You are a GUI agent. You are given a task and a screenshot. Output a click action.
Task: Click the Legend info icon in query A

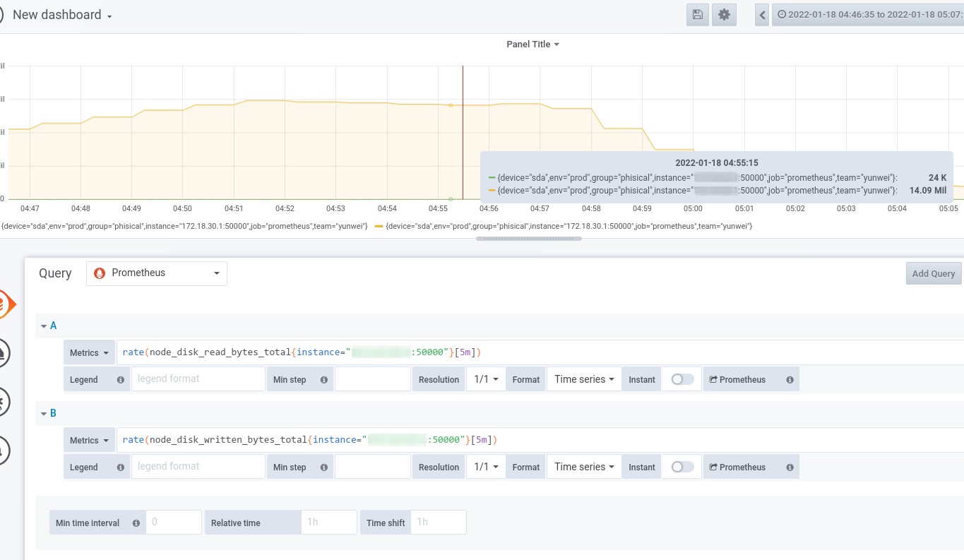(120, 380)
